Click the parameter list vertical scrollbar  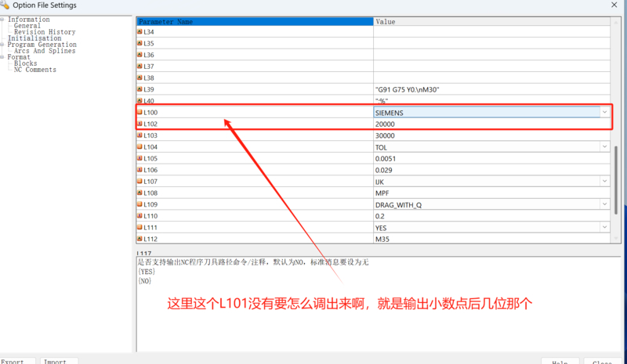[616, 180]
